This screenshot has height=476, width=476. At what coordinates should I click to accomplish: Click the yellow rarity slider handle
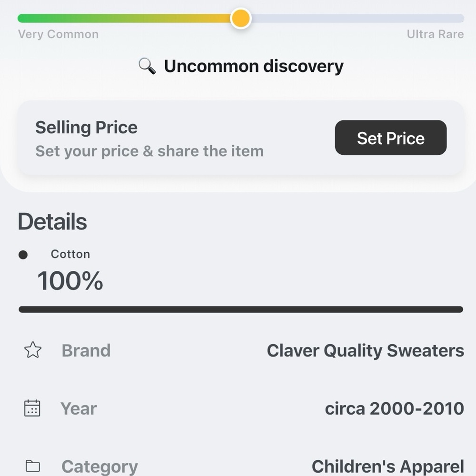point(240,19)
